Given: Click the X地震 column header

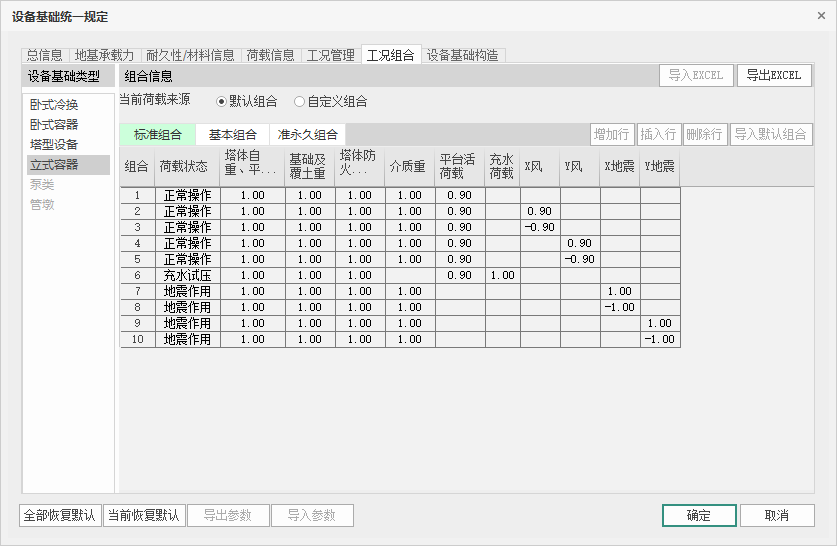Looking at the screenshot, I should [620, 167].
